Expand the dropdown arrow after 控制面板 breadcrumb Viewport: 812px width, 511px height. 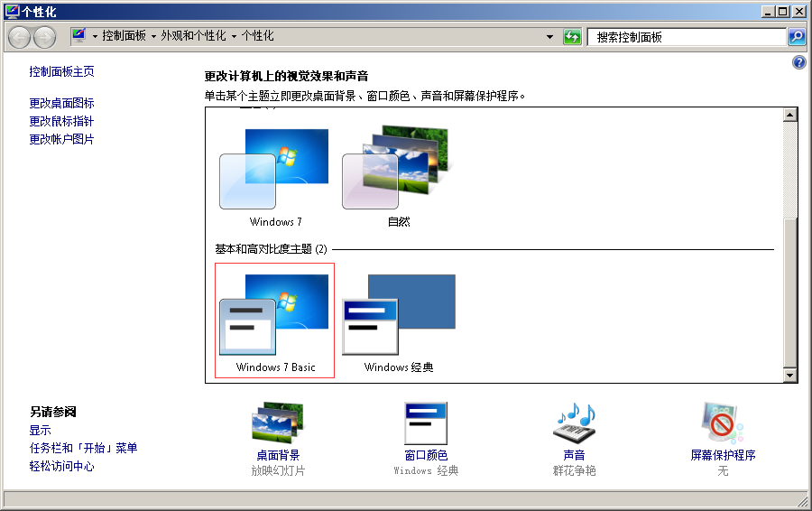click(x=154, y=37)
